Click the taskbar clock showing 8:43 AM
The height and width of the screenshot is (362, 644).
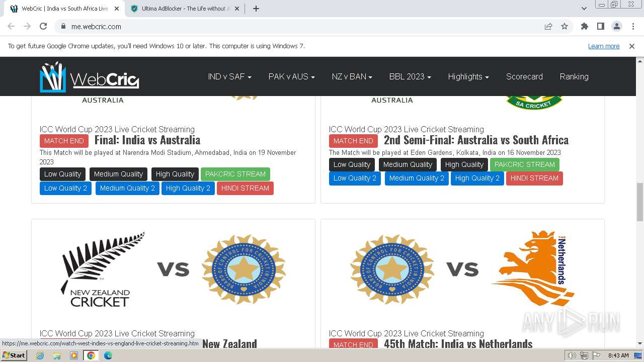[x=618, y=355]
